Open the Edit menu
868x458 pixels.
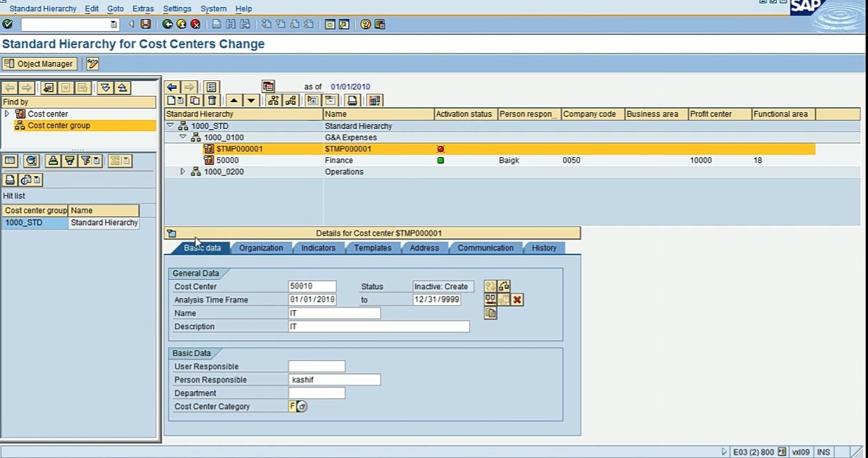(92, 8)
